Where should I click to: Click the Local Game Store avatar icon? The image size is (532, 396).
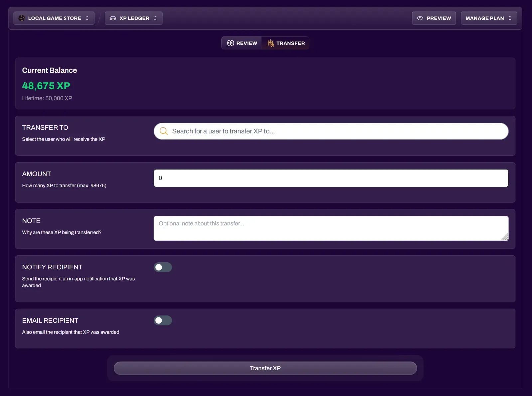[x=22, y=18]
